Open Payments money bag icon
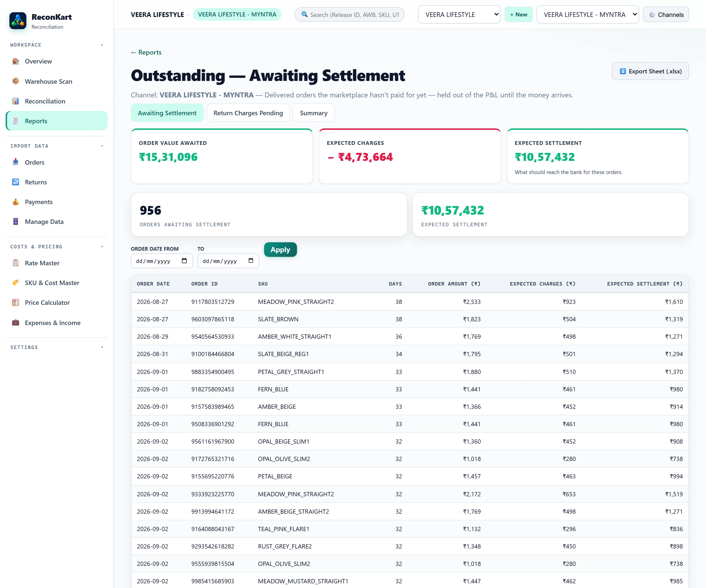Image resolution: width=706 pixels, height=588 pixels. (x=16, y=202)
